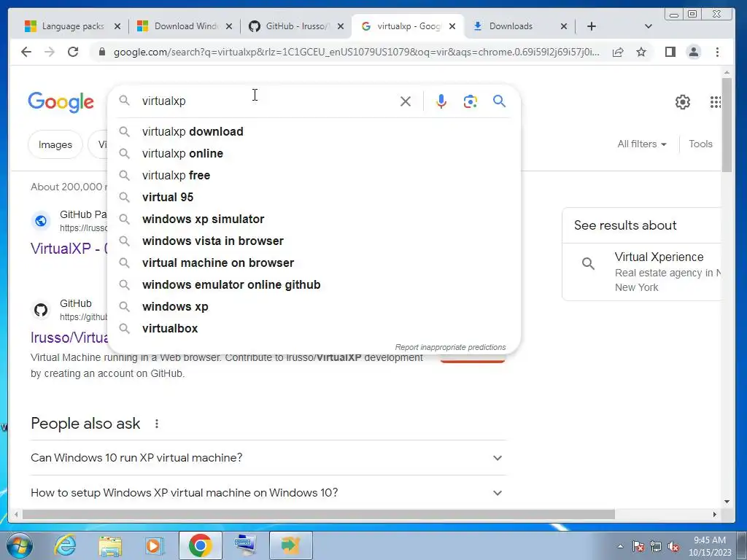
Task: Open the taskbar clock showing 9:45 AM
Action: pos(709,546)
